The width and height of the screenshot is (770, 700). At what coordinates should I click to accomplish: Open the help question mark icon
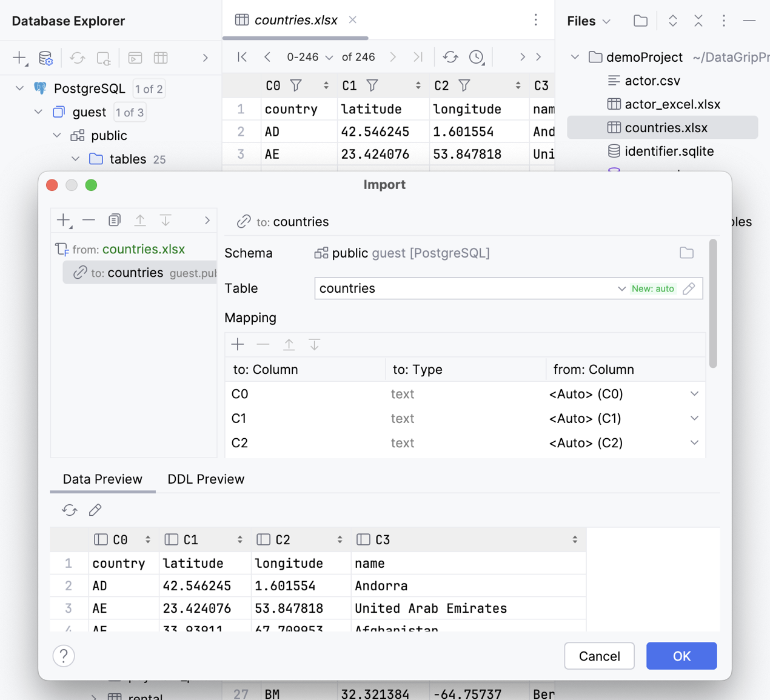[64, 656]
